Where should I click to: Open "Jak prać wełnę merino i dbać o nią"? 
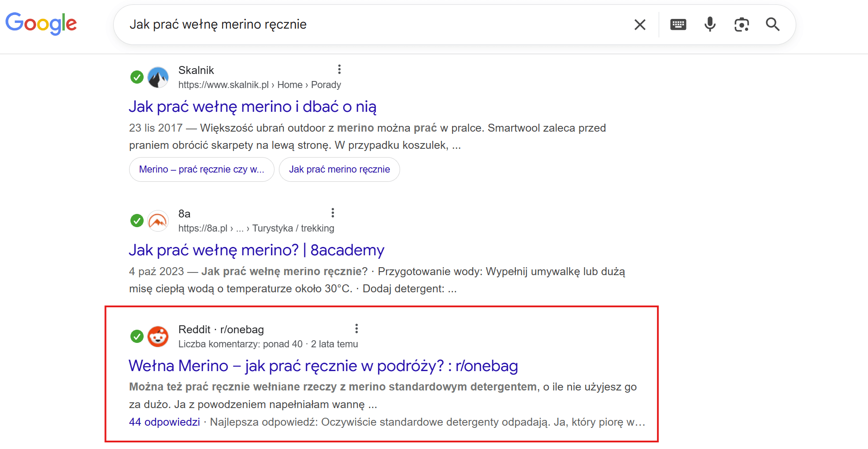pyautogui.click(x=252, y=107)
